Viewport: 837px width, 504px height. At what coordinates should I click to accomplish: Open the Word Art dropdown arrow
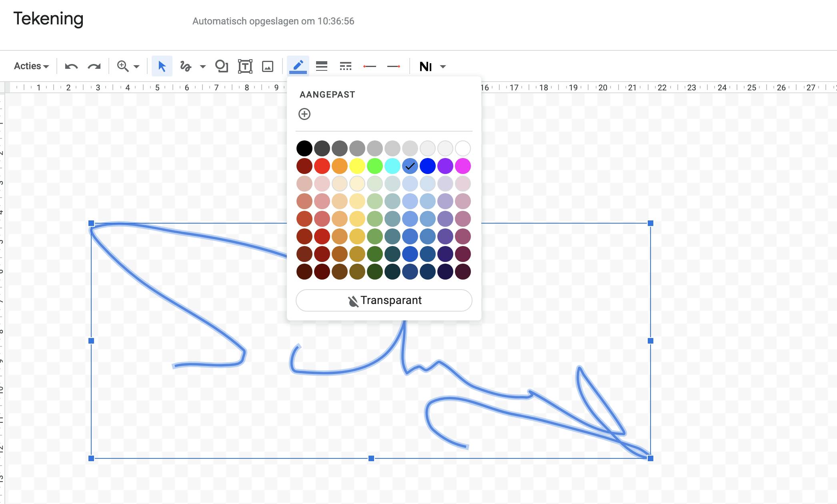[443, 67]
